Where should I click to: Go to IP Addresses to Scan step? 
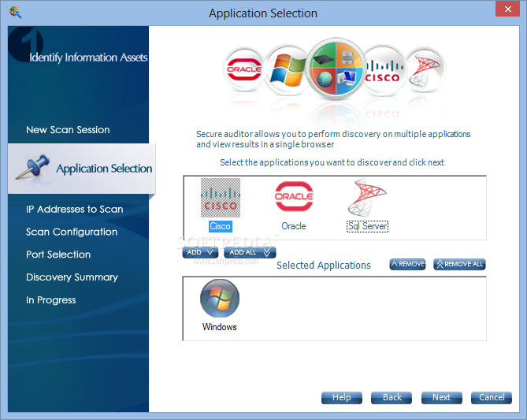pos(75,209)
